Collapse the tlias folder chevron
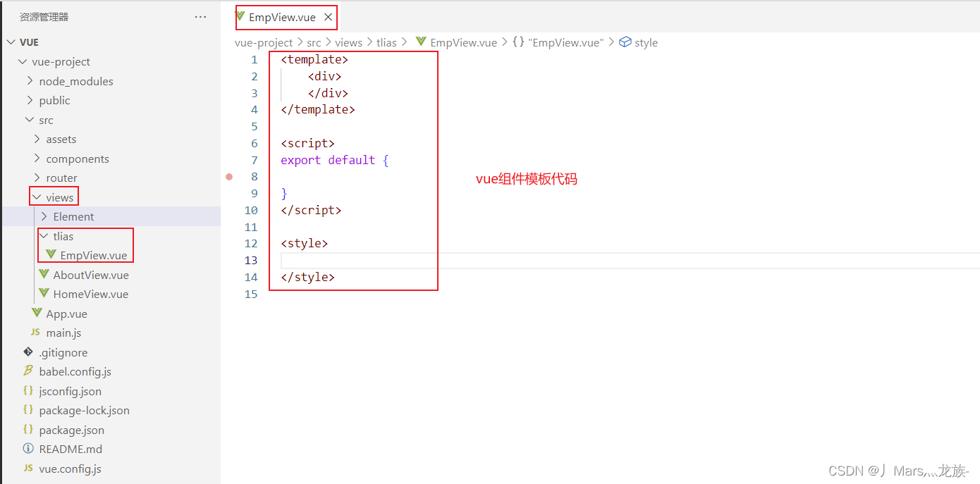Screen dimensions: 980x484 pyautogui.click(x=44, y=236)
